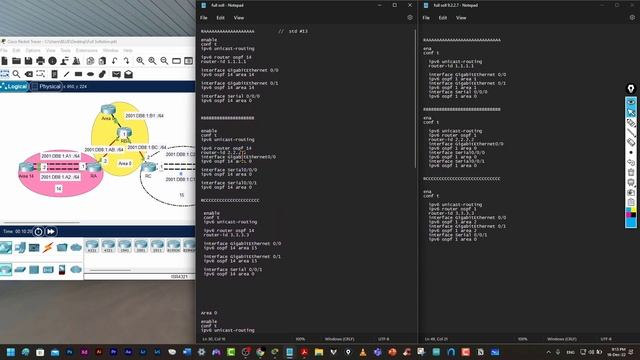640x360 pixels.
Task: Choose the Select tool in Packet Tracer
Action: pos(4,74)
